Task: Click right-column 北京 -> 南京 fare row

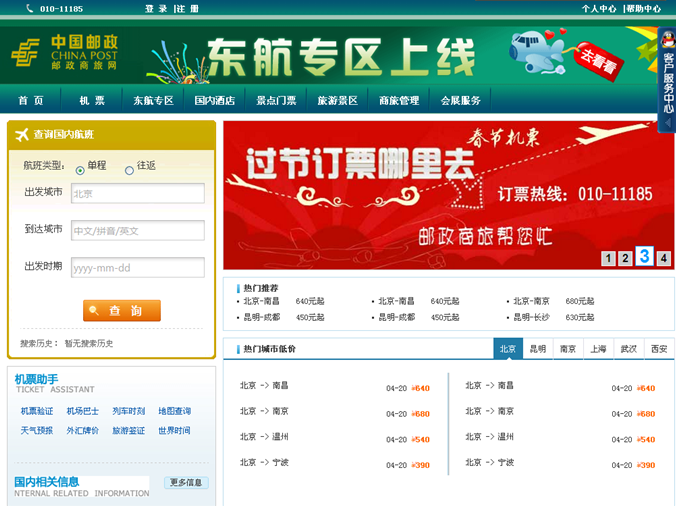Action: (560, 412)
